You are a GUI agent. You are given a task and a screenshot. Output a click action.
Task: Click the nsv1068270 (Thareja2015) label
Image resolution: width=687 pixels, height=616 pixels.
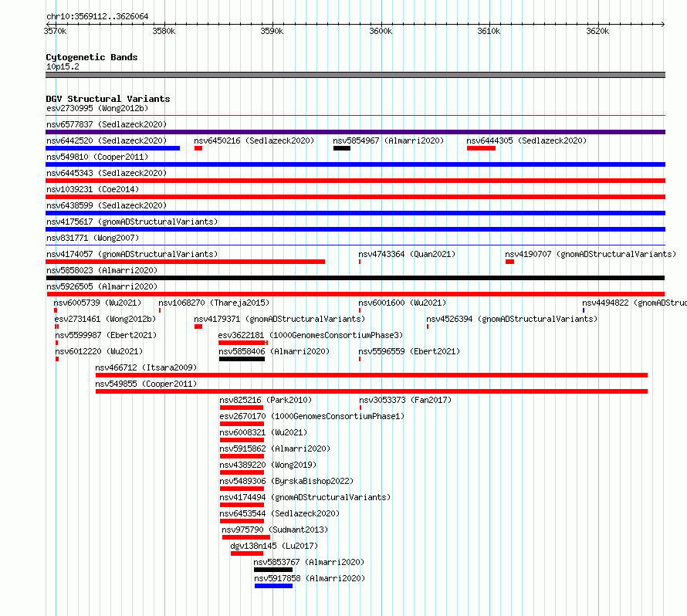coord(214,303)
